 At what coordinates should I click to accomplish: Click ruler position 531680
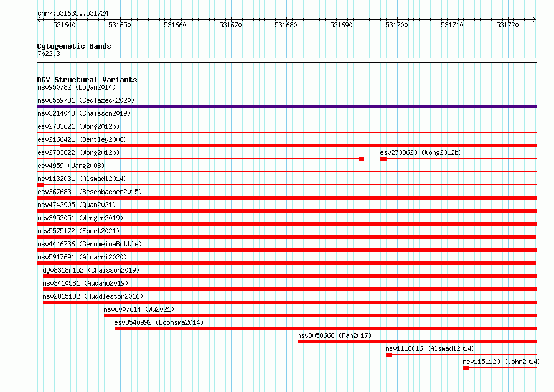tap(286, 25)
